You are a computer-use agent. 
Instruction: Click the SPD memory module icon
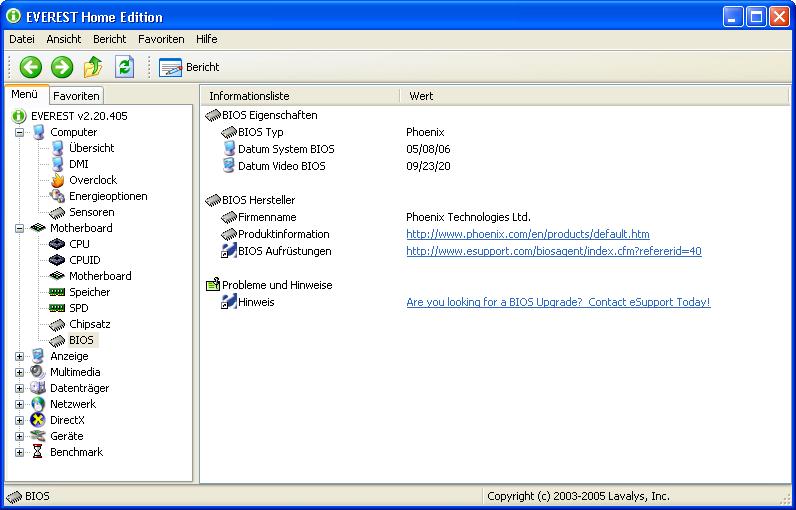[57, 308]
